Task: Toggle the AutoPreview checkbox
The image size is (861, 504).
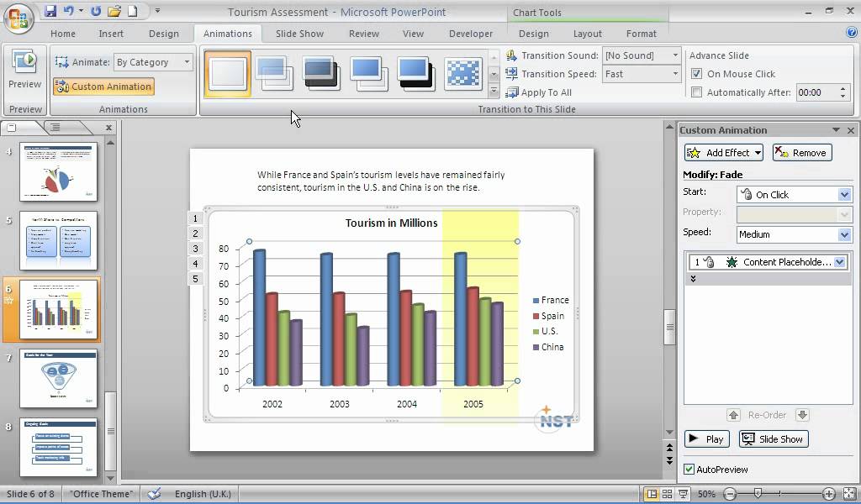Action: coord(689,469)
